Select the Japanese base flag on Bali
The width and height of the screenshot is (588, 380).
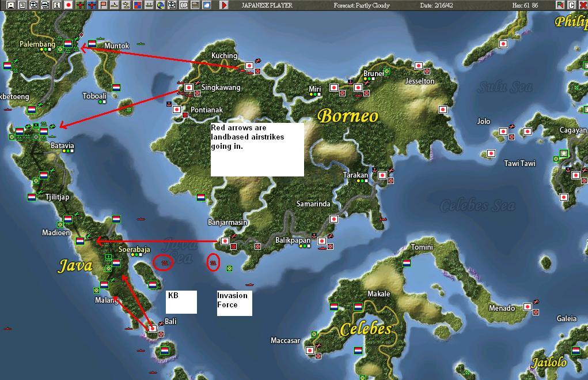[x=152, y=329]
